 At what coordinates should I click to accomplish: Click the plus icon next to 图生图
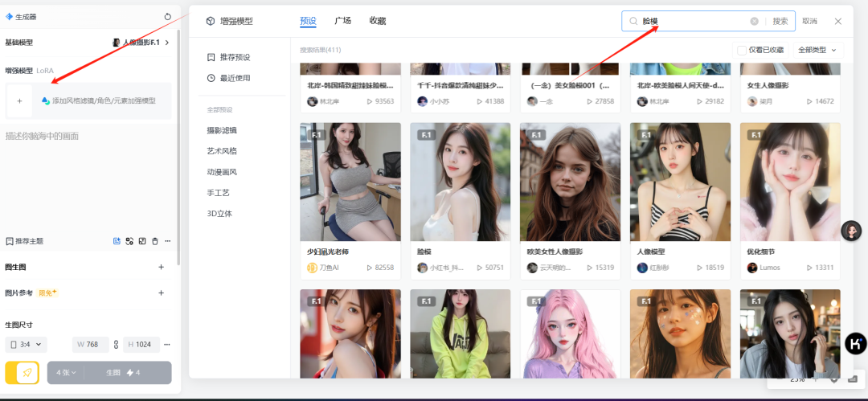coord(161,268)
